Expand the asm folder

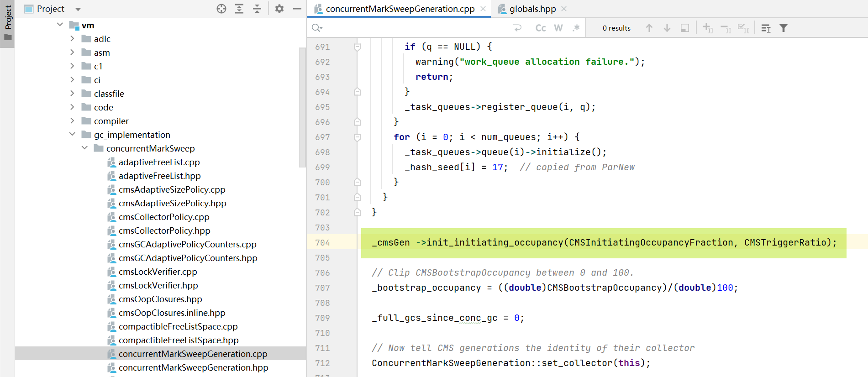(72, 52)
